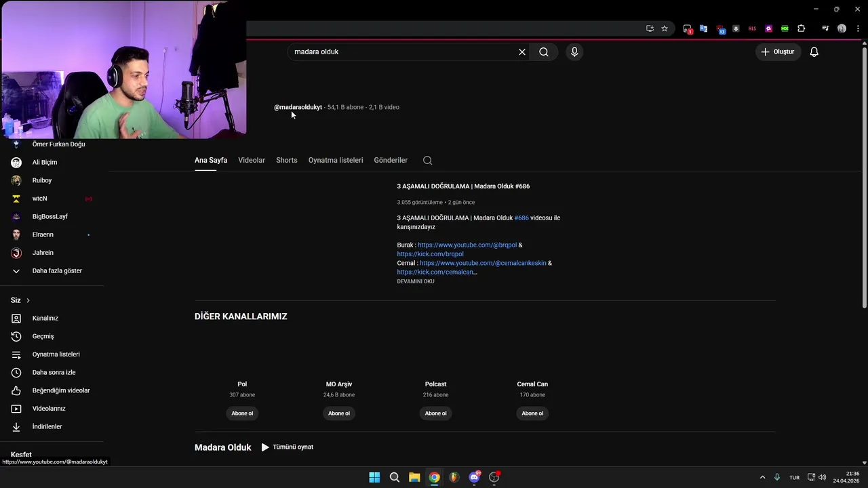Go to Kanalınız in sidebar
Viewport: 868px width, 488px height.
[x=52, y=319]
